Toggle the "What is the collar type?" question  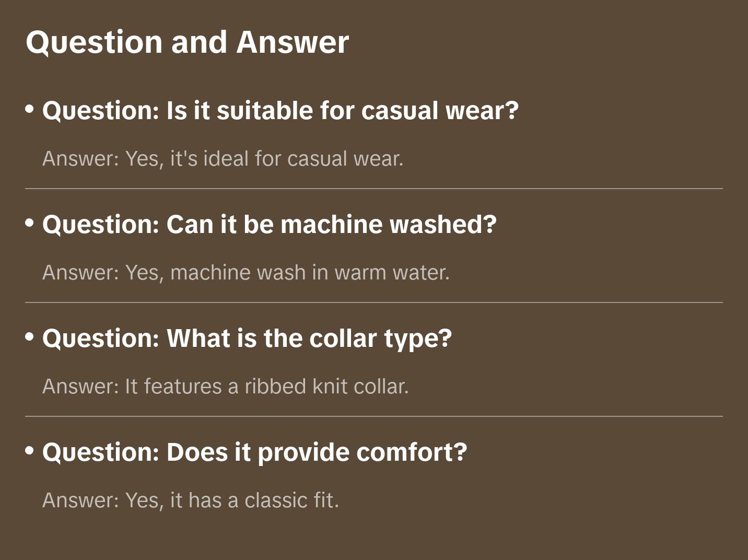[247, 339]
